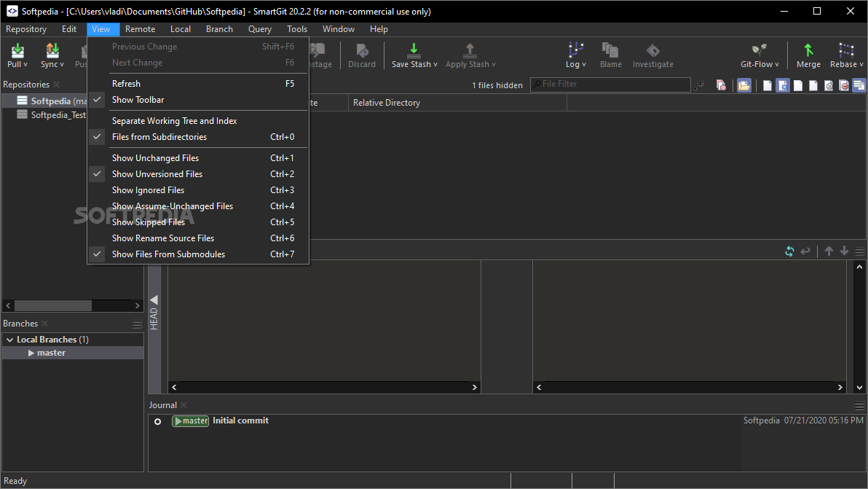Open the diff pane hamburger options icon
868x489 pixels.
pos(859,251)
